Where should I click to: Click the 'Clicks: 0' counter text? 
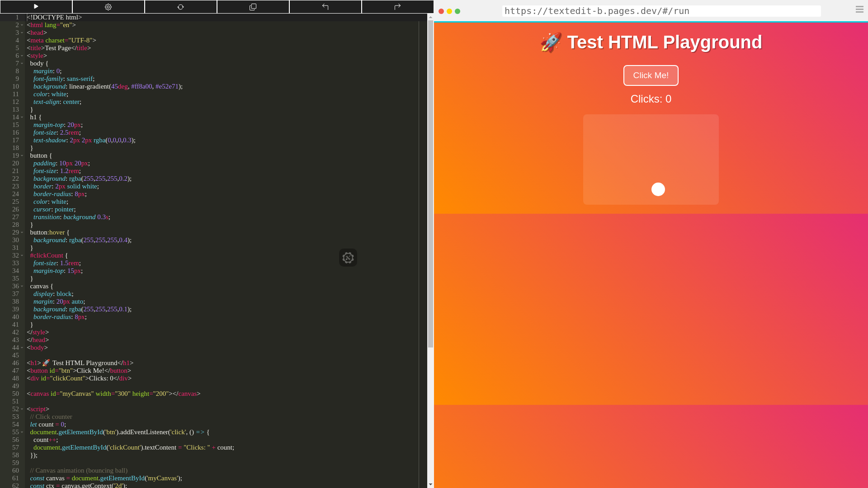coord(651,99)
